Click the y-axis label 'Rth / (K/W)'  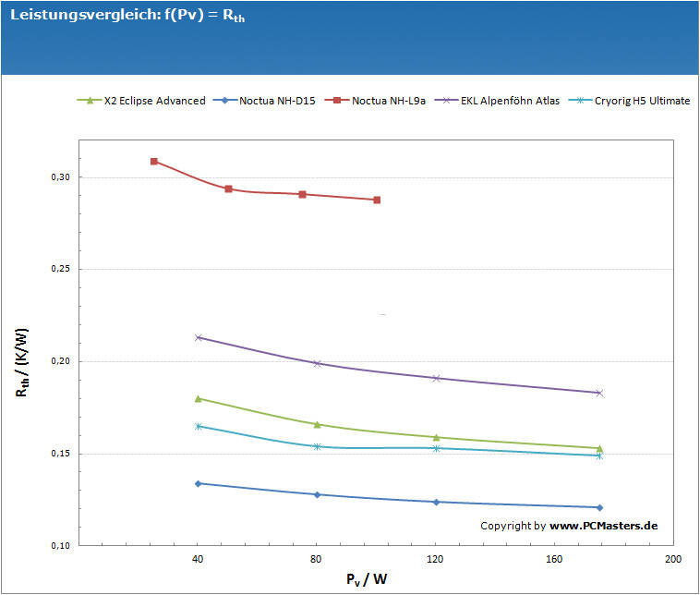tap(22, 363)
